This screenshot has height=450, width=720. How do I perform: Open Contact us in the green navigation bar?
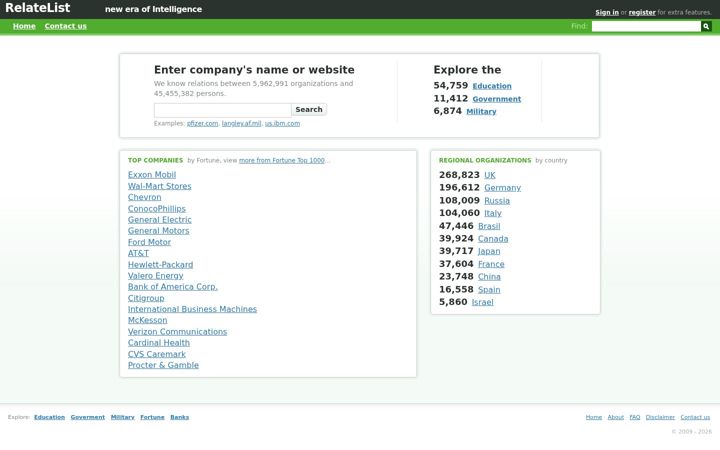pos(66,26)
